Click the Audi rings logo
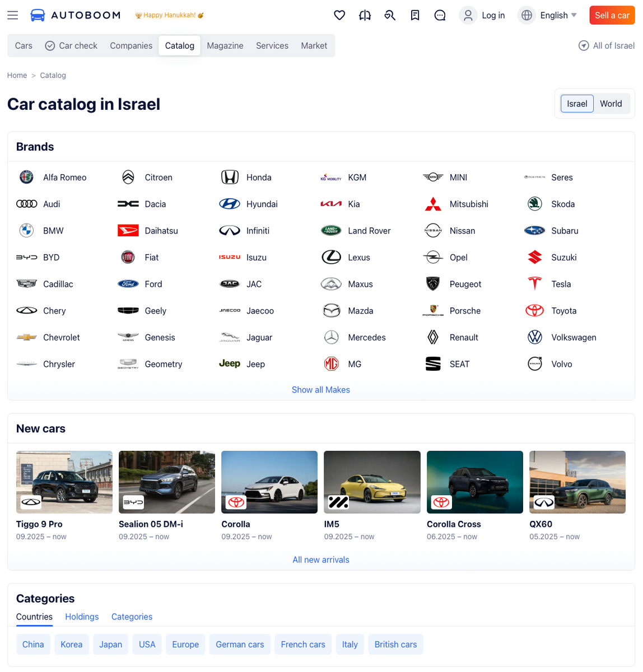 click(26, 204)
